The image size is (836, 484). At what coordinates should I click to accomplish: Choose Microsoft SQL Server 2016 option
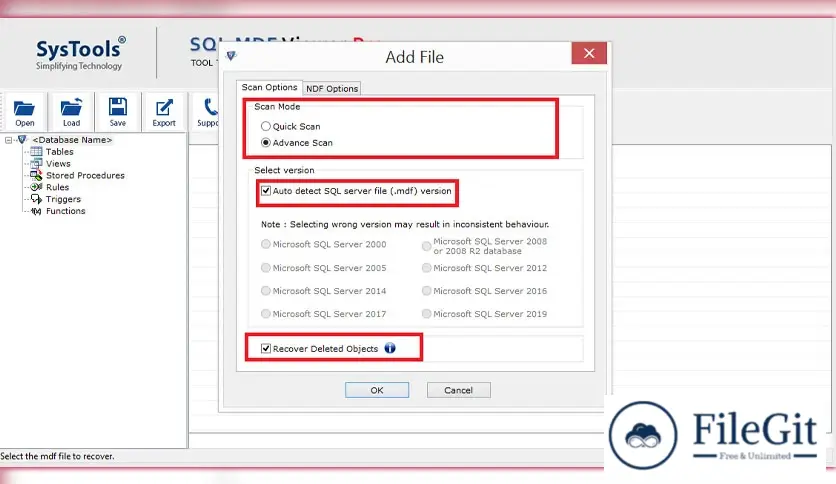click(x=427, y=291)
